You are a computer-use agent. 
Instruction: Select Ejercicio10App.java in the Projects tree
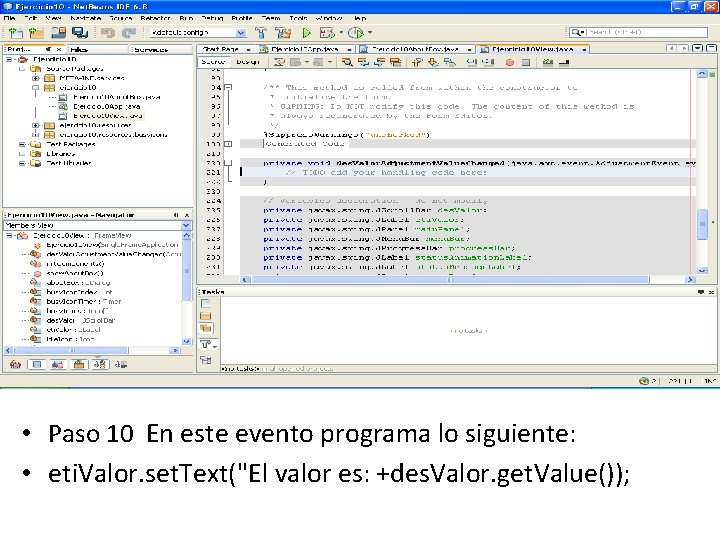click(106, 107)
